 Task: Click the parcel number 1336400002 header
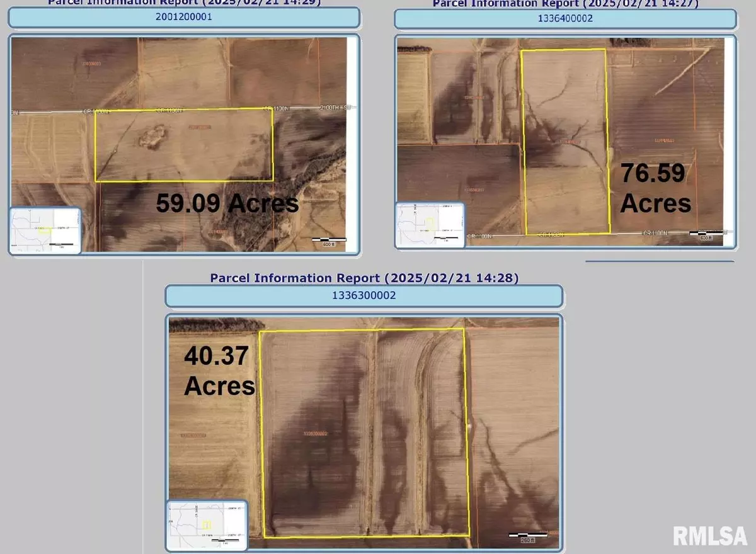pyautogui.click(x=564, y=18)
